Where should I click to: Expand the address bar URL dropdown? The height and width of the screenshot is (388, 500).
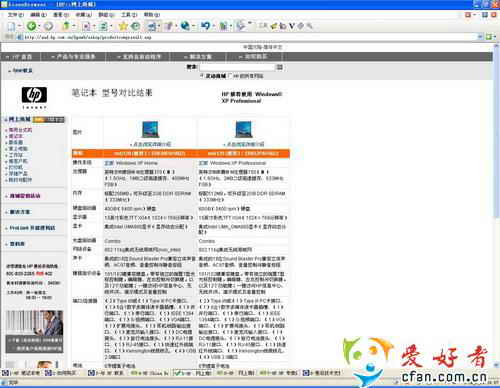pyautogui.click(x=480, y=37)
